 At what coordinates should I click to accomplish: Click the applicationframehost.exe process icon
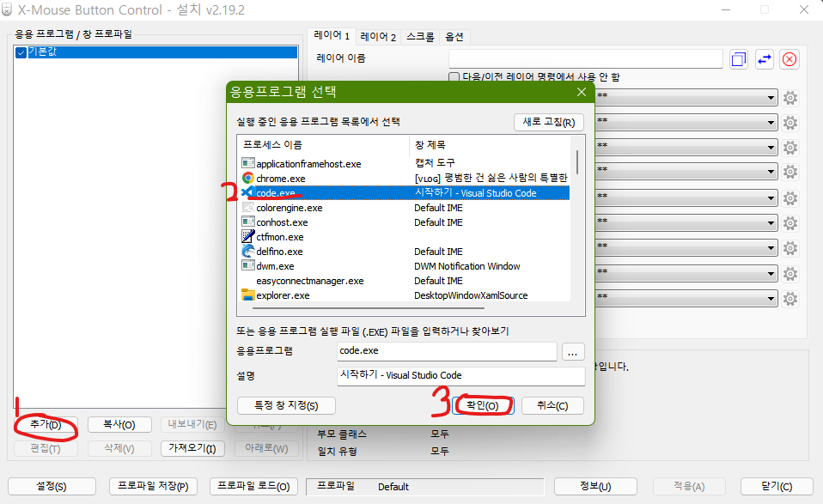(x=247, y=164)
